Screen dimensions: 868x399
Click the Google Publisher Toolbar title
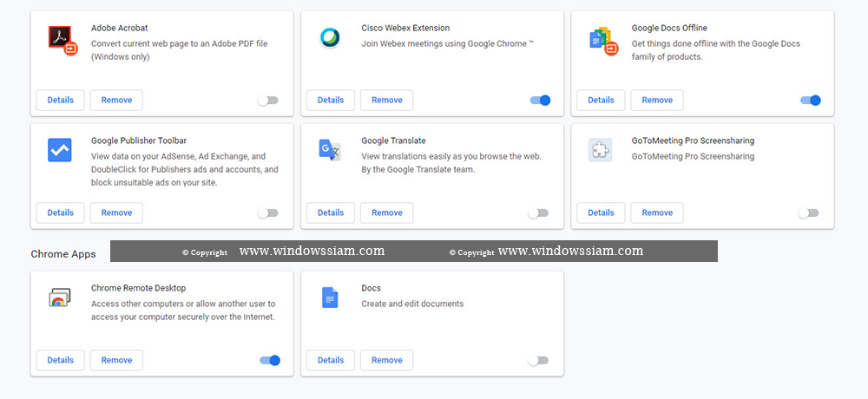[x=139, y=141]
